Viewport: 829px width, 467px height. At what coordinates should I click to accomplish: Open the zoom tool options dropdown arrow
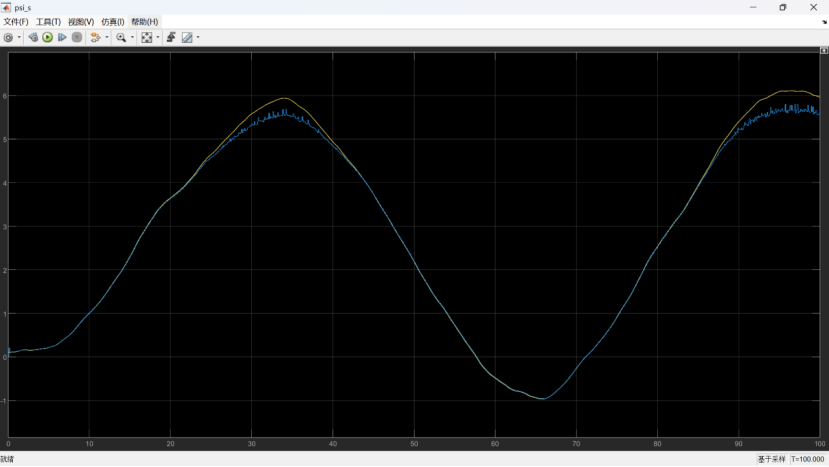pyautogui.click(x=132, y=37)
